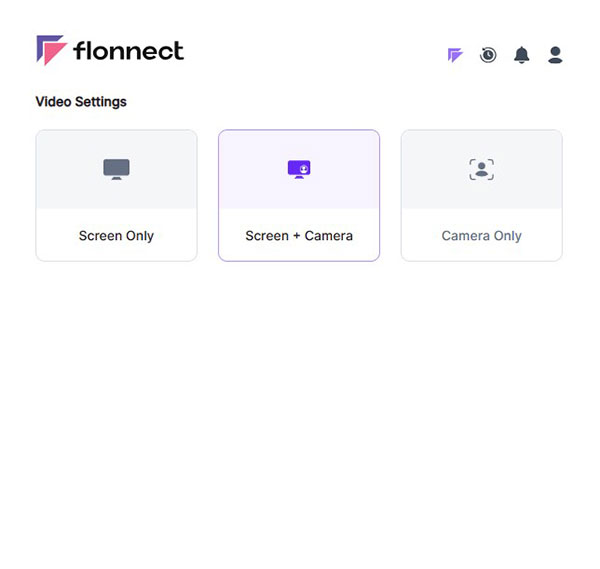
Task: Open the notifications bell
Action: click(522, 55)
